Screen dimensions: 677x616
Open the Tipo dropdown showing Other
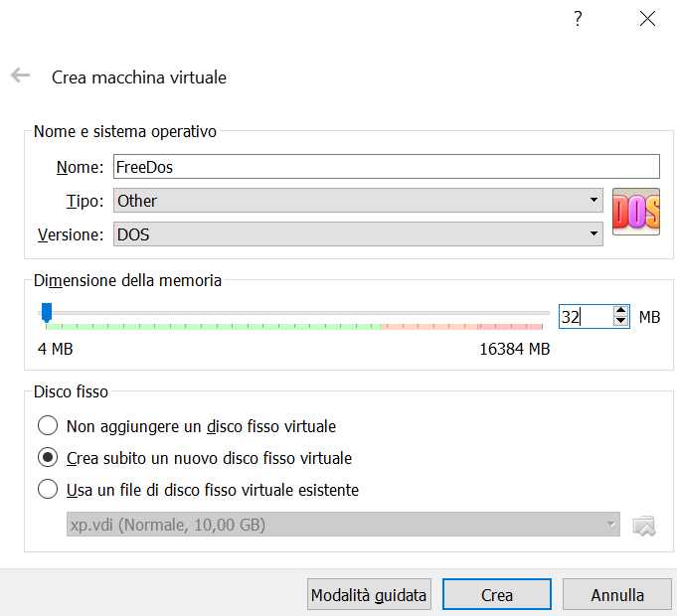coord(358,201)
